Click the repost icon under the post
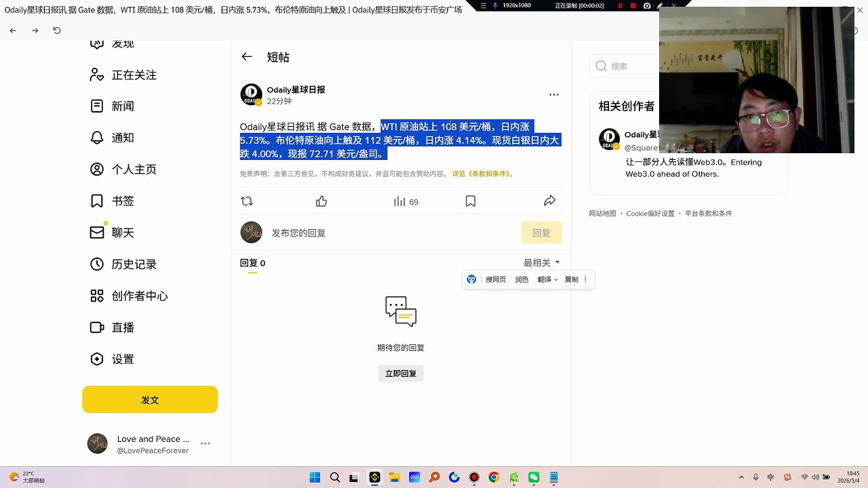868x488 pixels. click(247, 201)
